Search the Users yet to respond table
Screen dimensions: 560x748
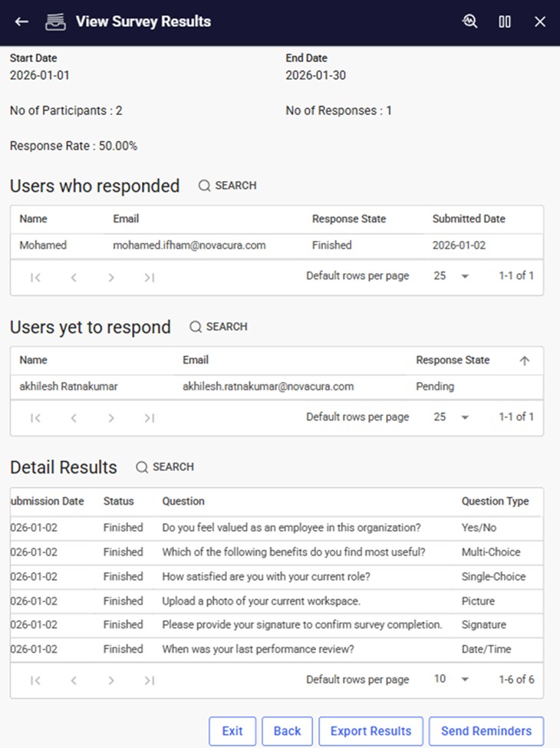(x=219, y=327)
